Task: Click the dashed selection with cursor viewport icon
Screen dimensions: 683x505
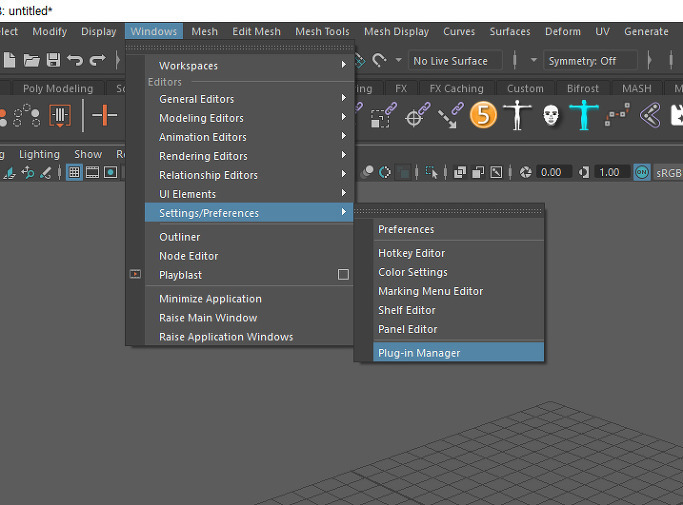Action: click(431, 173)
